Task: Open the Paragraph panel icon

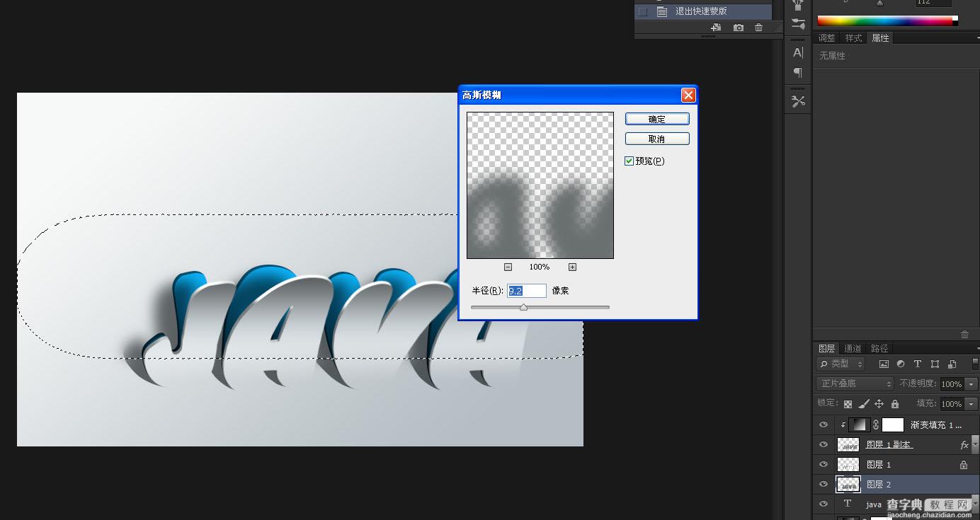Action: [x=798, y=72]
